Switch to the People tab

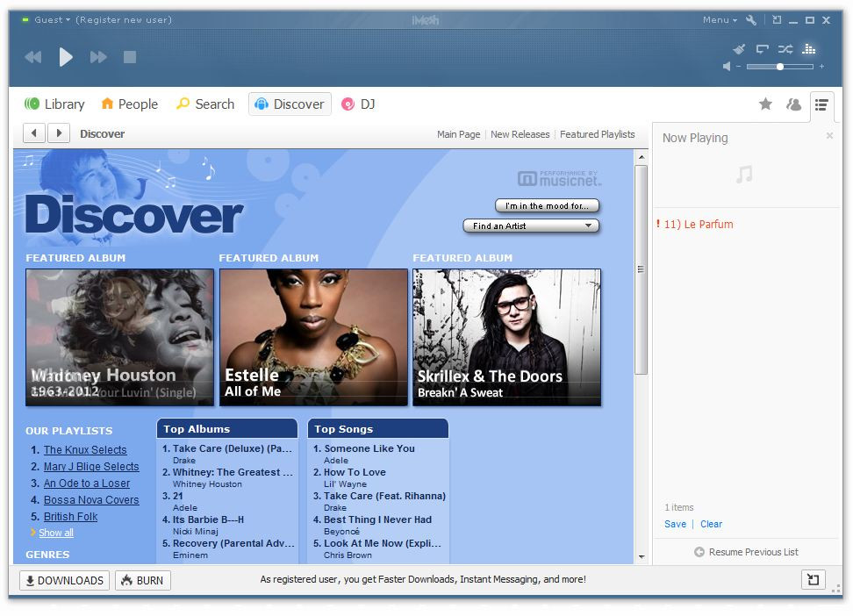pos(130,104)
